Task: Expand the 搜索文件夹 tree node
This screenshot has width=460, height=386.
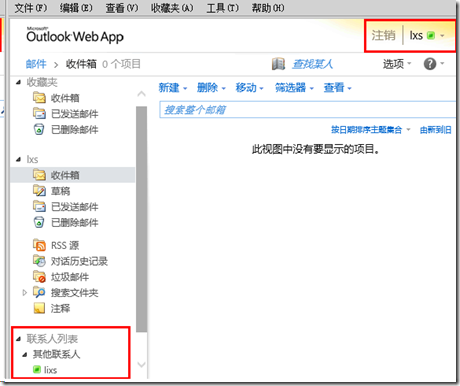Action: point(24,293)
